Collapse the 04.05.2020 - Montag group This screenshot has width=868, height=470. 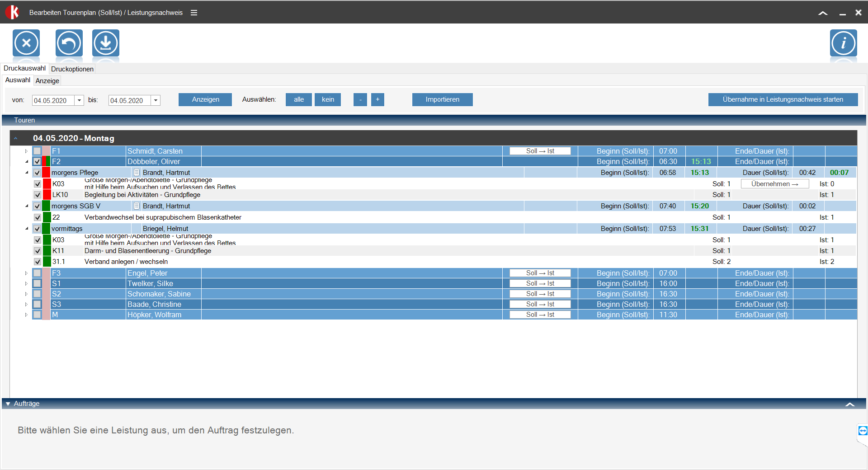point(16,138)
